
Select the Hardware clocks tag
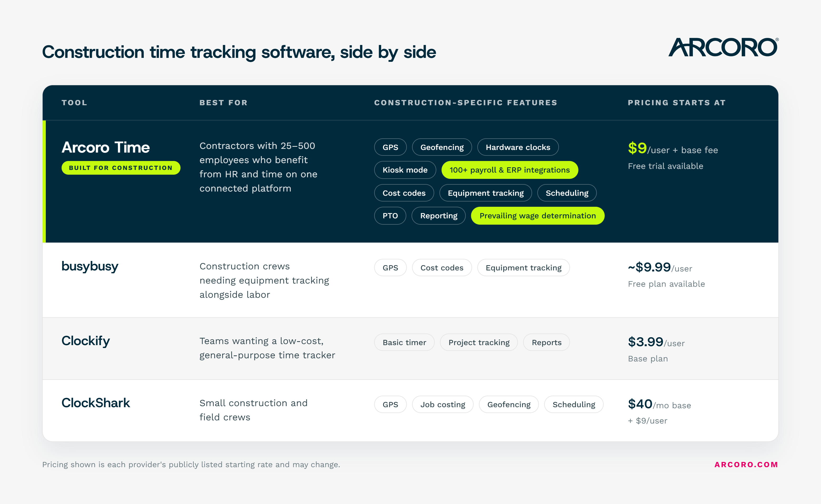click(x=518, y=147)
